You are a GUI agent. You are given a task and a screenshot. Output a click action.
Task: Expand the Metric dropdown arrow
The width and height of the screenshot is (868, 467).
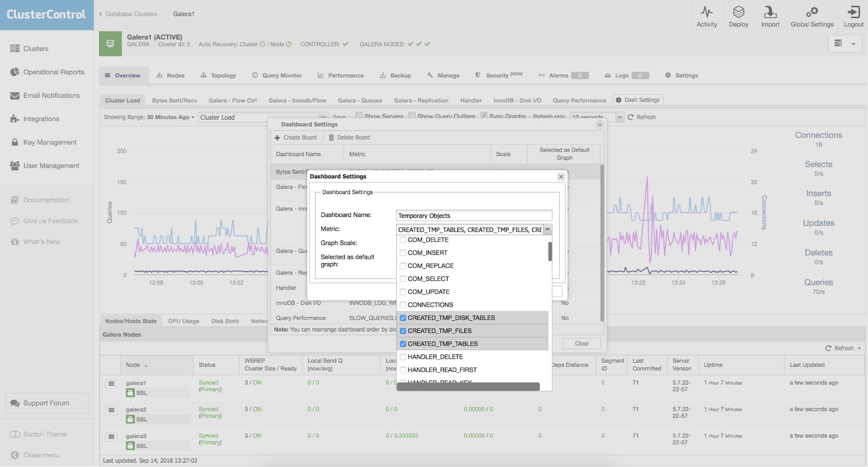pos(548,229)
